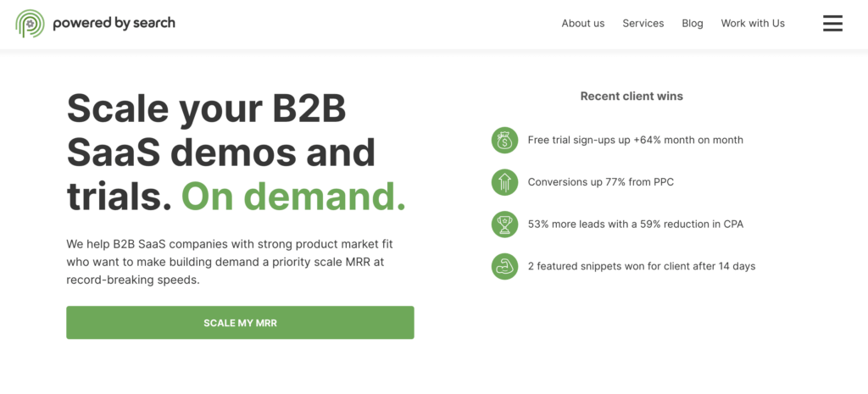Click 'Conversions up 77% from PPC' text
This screenshot has height=394, width=868.
(x=601, y=182)
